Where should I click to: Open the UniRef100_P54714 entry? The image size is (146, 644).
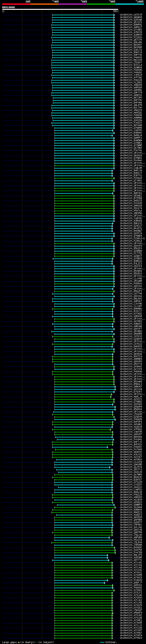(x=131, y=211)
